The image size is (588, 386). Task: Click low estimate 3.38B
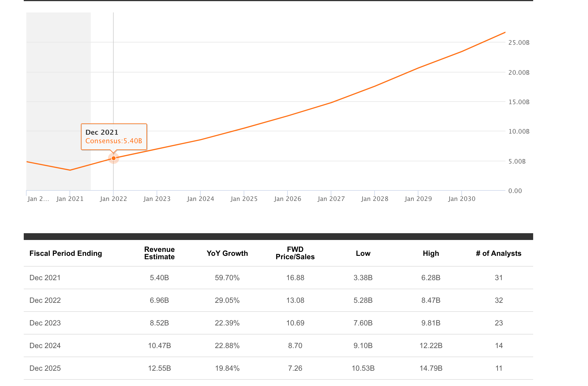click(363, 278)
